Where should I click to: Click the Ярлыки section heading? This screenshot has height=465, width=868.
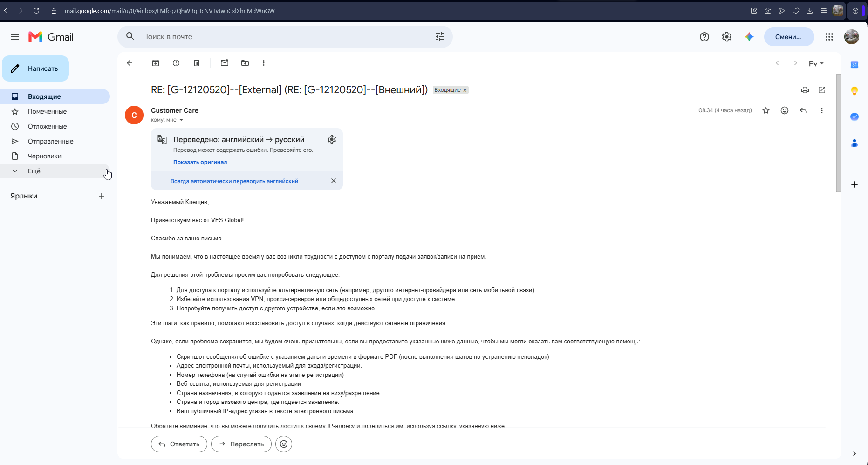[24, 196]
